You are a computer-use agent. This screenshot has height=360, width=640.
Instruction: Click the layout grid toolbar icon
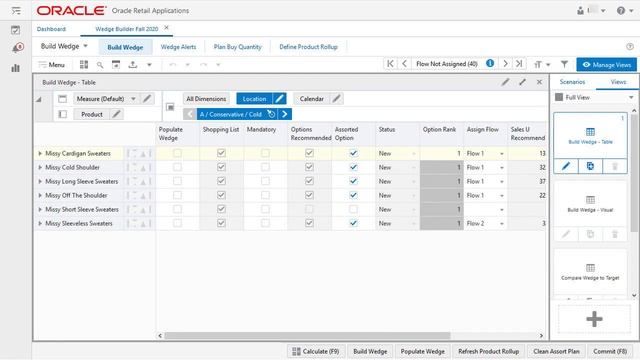click(x=84, y=64)
